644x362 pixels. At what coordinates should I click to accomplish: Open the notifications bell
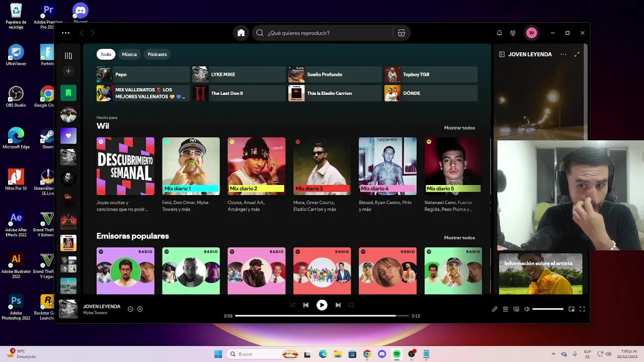pos(499,33)
